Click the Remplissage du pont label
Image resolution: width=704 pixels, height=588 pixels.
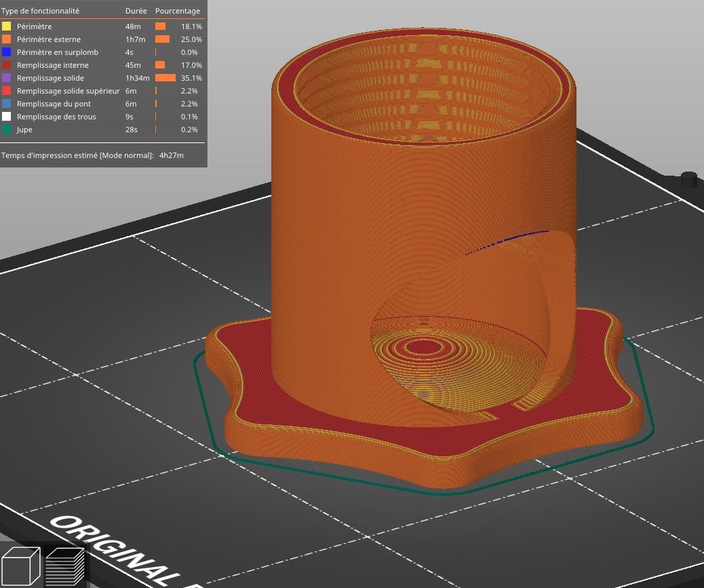click(x=54, y=104)
